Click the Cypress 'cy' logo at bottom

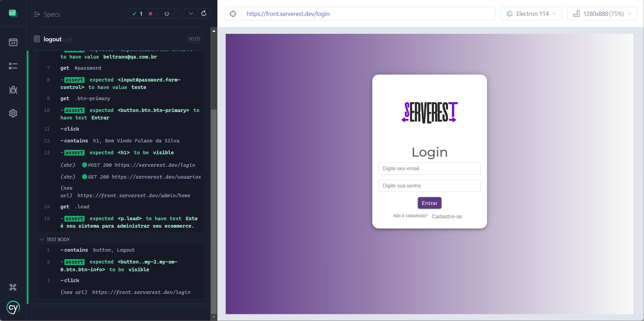13,307
